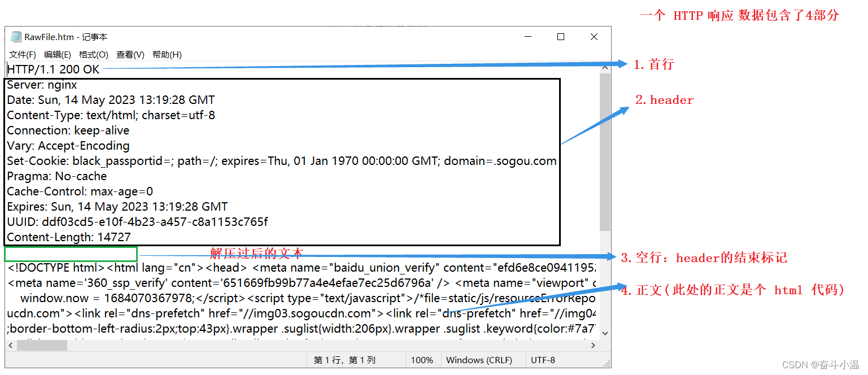Screen dimensions: 868x375
Task: Close the RawFile.htm Notepad window
Action: click(594, 37)
